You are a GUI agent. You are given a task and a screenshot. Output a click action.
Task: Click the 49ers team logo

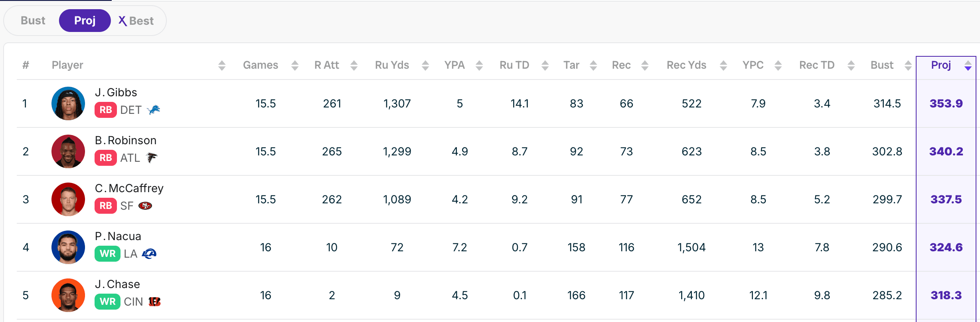click(x=145, y=205)
